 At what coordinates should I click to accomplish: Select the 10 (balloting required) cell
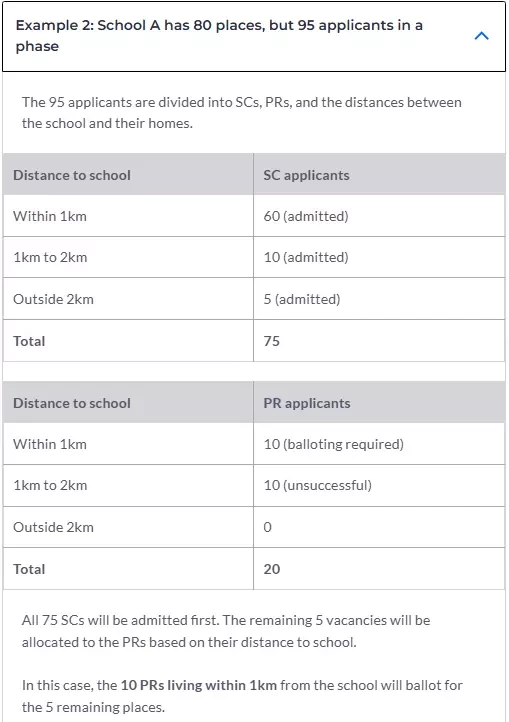point(379,444)
